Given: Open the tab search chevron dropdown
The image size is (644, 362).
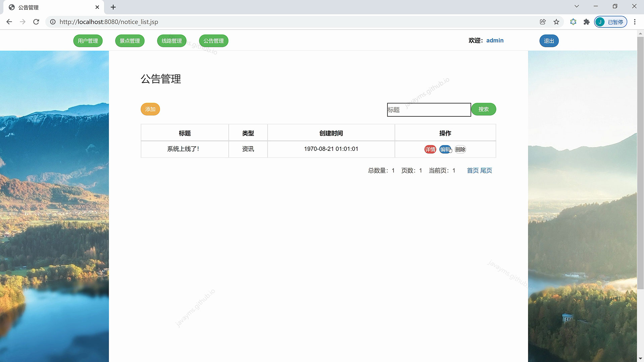Looking at the screenshot, I should (x=576, y=6).
